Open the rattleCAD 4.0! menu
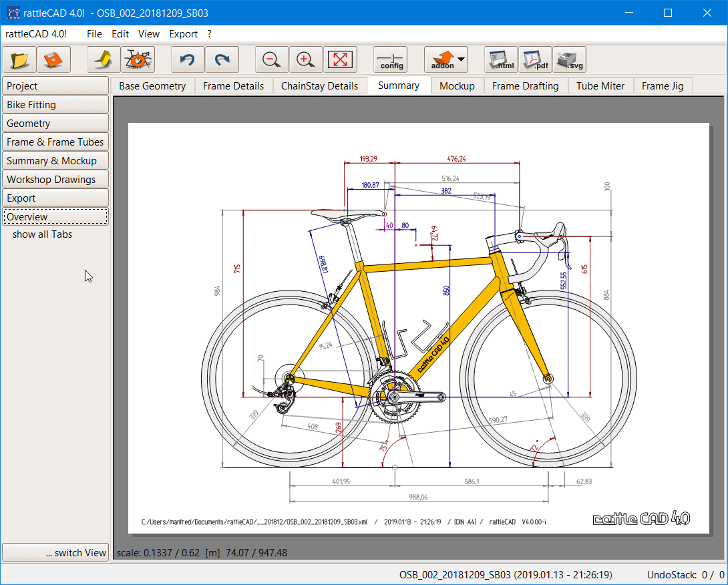The width and height of the screenshot is (728, 585). [36, 34]
